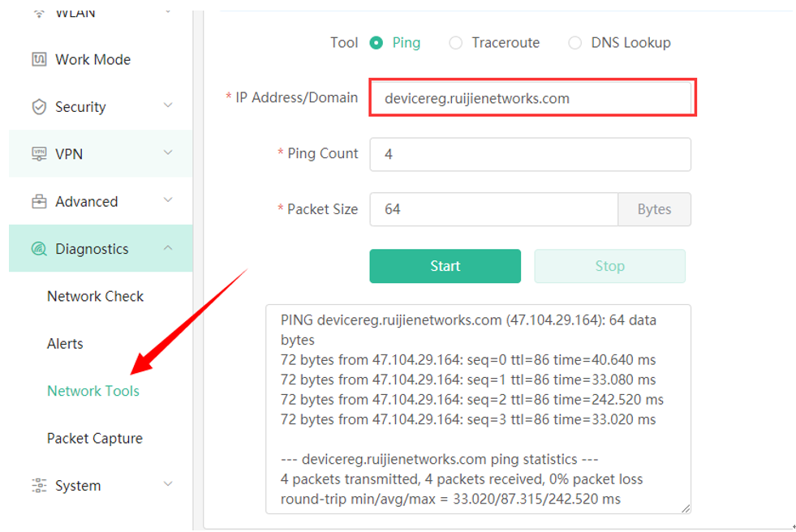Expand the VPN menu chevron
The height and width of the screenshot is (532, 796).
coord(168,152)
